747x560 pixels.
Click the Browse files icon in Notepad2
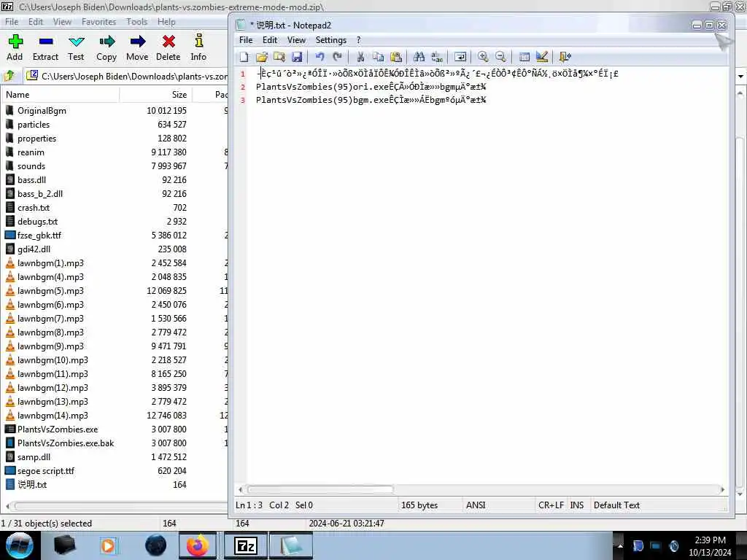pyautogui.click(x=279, y=57)
